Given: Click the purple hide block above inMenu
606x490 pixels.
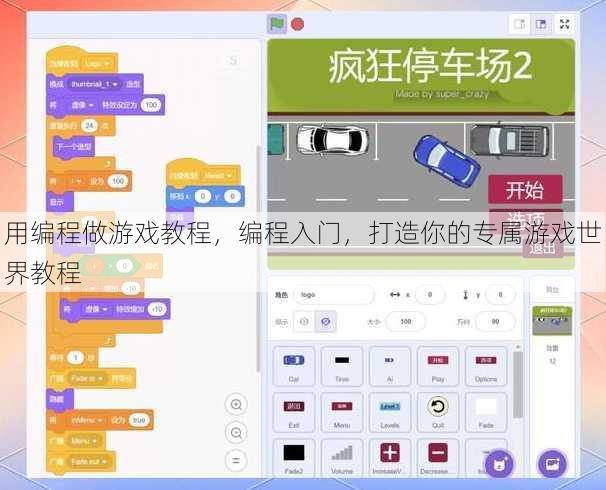Looking at the screenshot, I should point(60,399).
